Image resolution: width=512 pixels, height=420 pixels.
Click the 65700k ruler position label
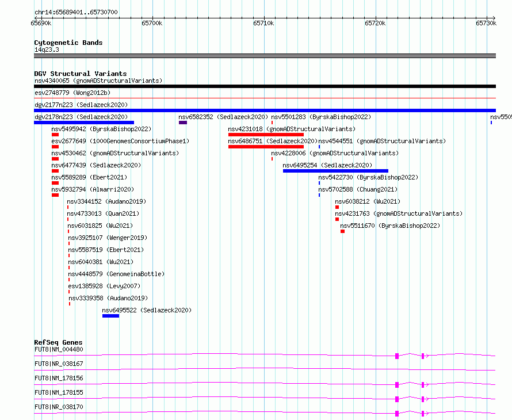pyautogui.click(x=152, y=23)
